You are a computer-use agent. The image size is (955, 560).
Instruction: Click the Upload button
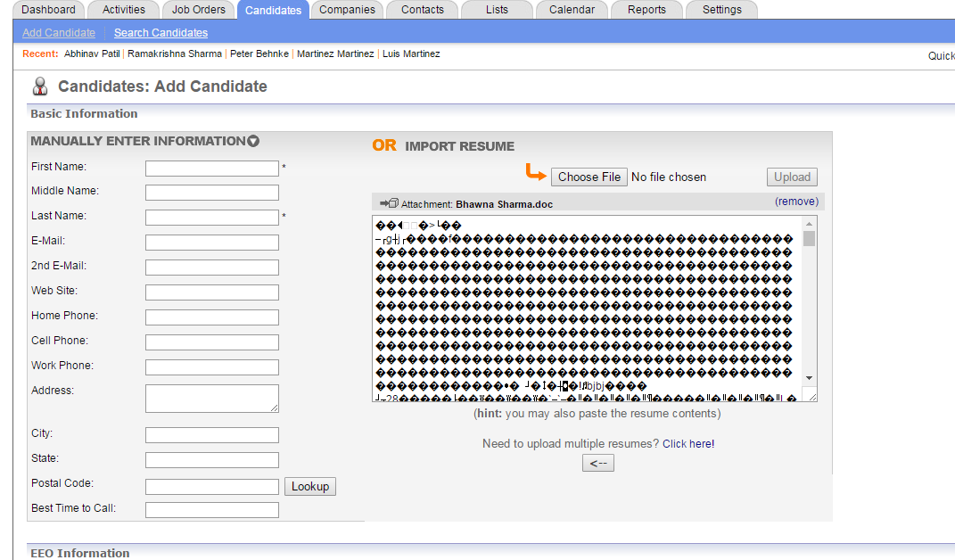pos(792,177)
